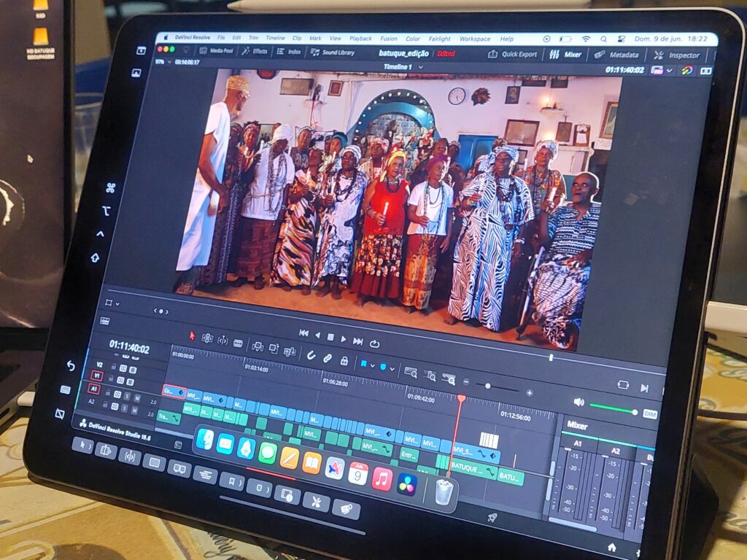Select the Blade Edit Mode tool
The height and width of the screenshot is (560, 747).
239,343
